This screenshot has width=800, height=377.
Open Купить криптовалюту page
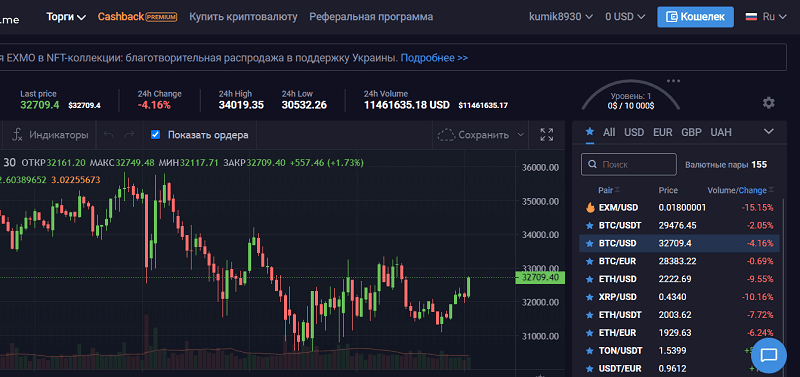coord(243,17)
